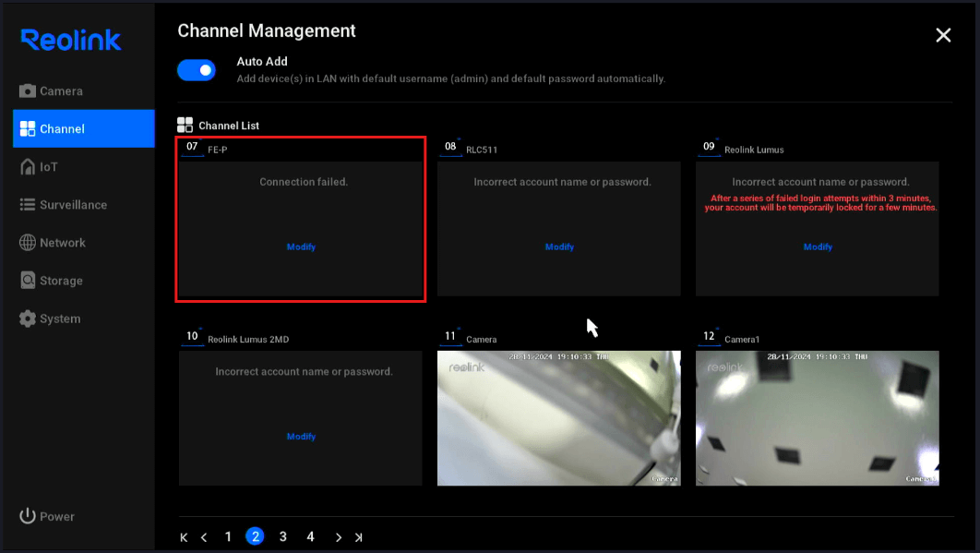
Task: Close the Channel Management dialog
Action: tap(943, 35)
